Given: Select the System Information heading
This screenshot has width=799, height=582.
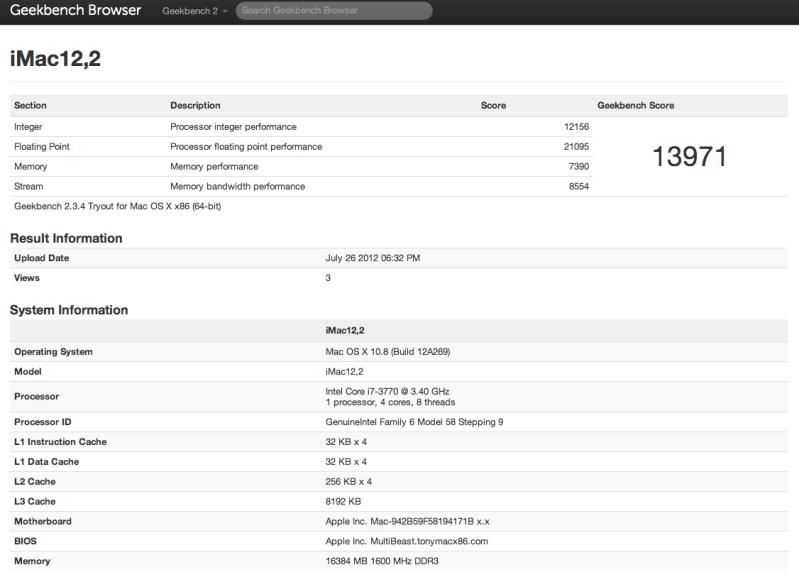Looking at the screenshot, I should coord(69,310).
